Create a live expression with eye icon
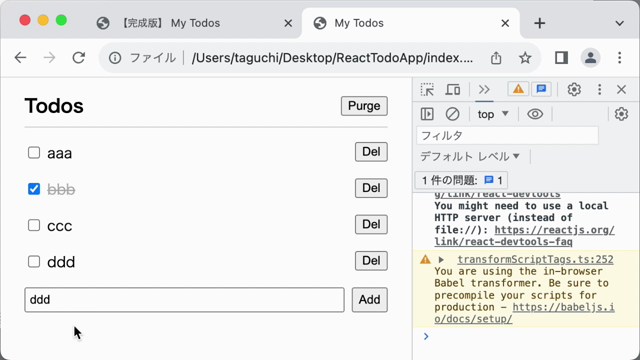The height and width of the screenshot is (360, 640). pyautogui.click(x=535, y=114)
